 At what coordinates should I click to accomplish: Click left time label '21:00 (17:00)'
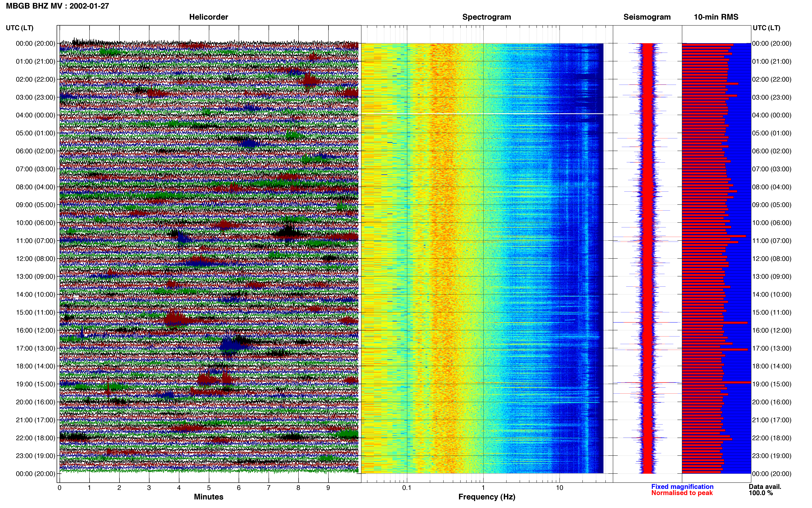tap(36, 420)
